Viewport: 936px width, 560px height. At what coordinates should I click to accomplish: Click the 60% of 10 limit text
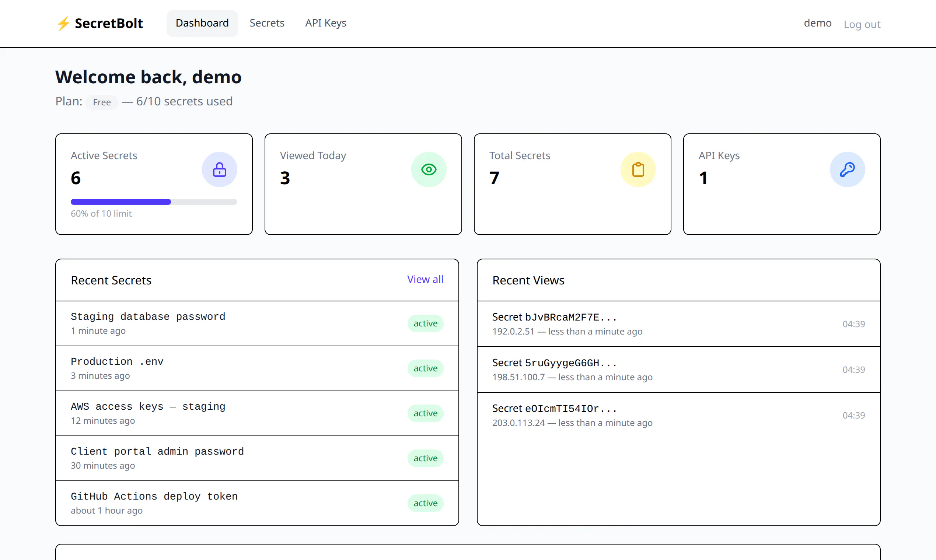pos(101,213)
